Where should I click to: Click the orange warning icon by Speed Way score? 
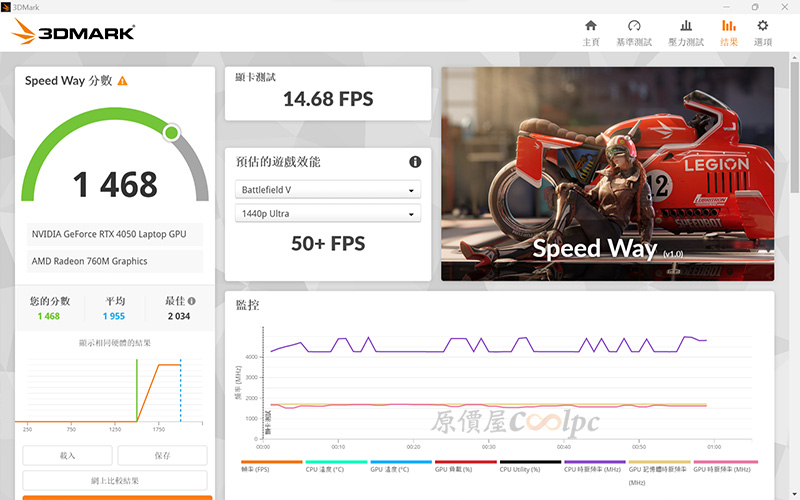click(x=122, y=81)
